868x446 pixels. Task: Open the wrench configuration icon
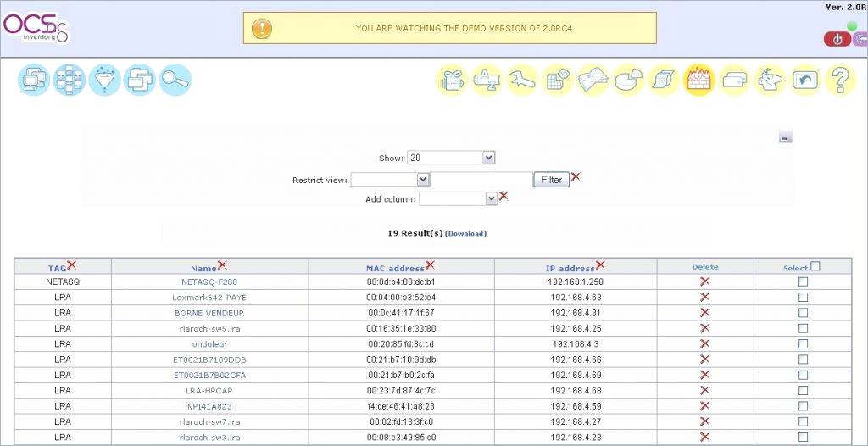pyautogui.click(x=522, y=81)
